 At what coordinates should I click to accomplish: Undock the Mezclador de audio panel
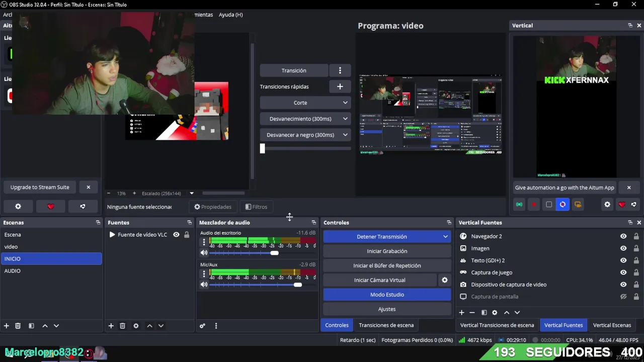click(x=314, y=222)
